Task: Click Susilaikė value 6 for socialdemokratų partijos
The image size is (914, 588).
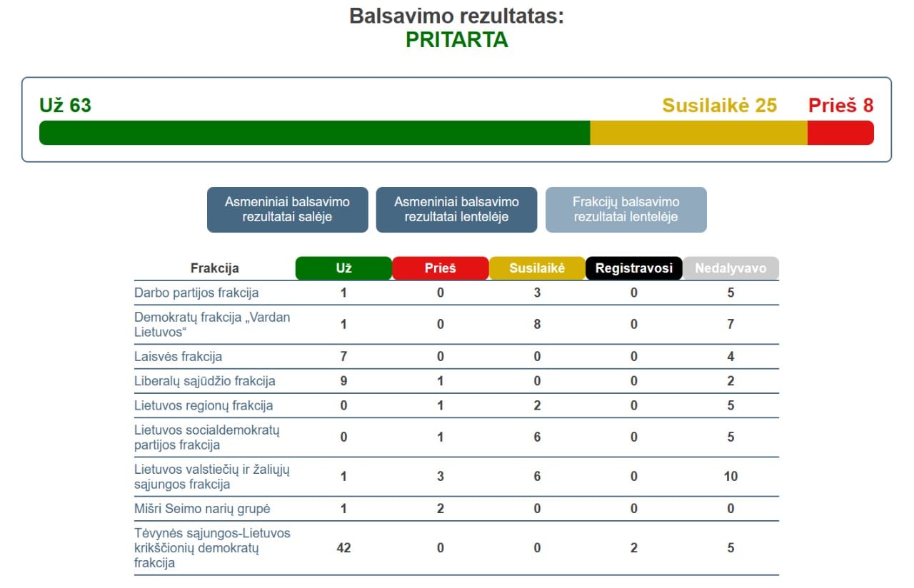Action: click(x=537, y=437)
